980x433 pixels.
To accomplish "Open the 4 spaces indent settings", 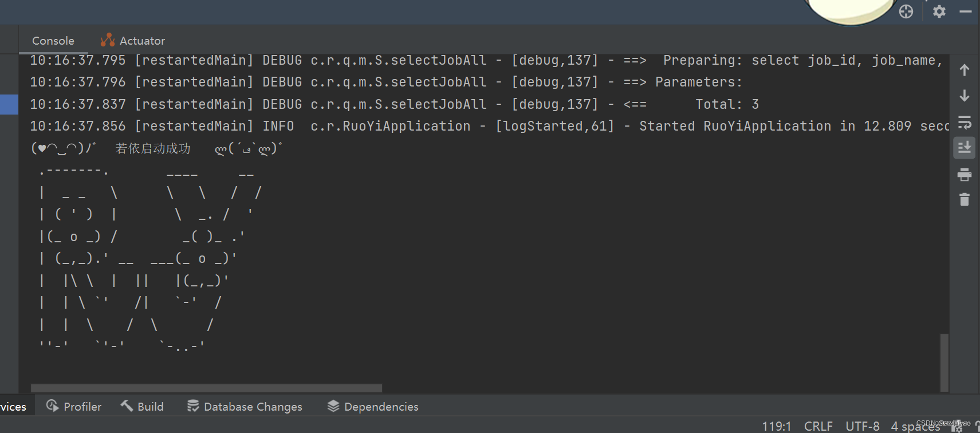I will point(915,426).
